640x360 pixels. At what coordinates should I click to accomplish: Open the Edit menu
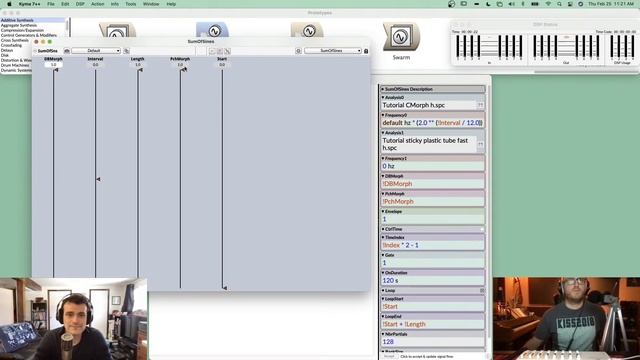[65, 4]
